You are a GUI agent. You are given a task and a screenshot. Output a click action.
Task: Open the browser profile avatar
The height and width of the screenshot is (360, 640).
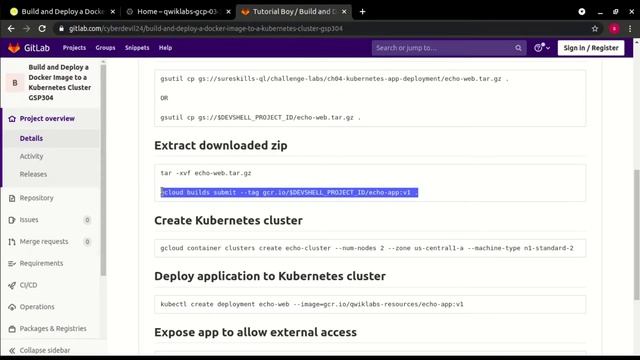tap(614, 29)
